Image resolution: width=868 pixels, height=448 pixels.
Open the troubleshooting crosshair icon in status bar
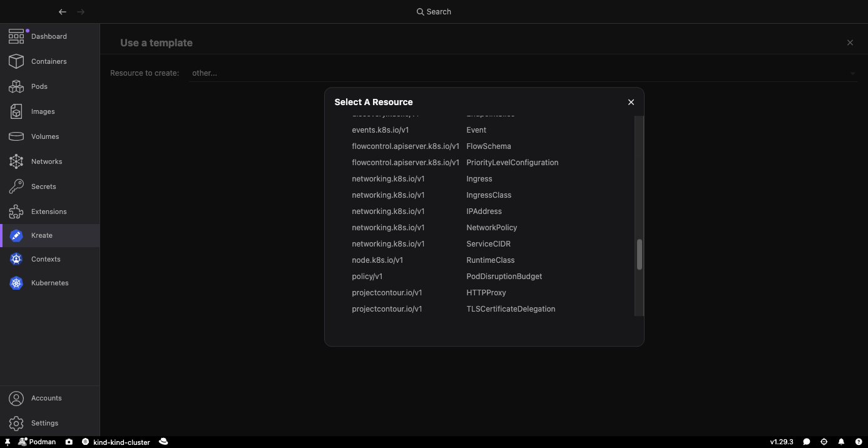pyautogui.click(x=824, y=442)
